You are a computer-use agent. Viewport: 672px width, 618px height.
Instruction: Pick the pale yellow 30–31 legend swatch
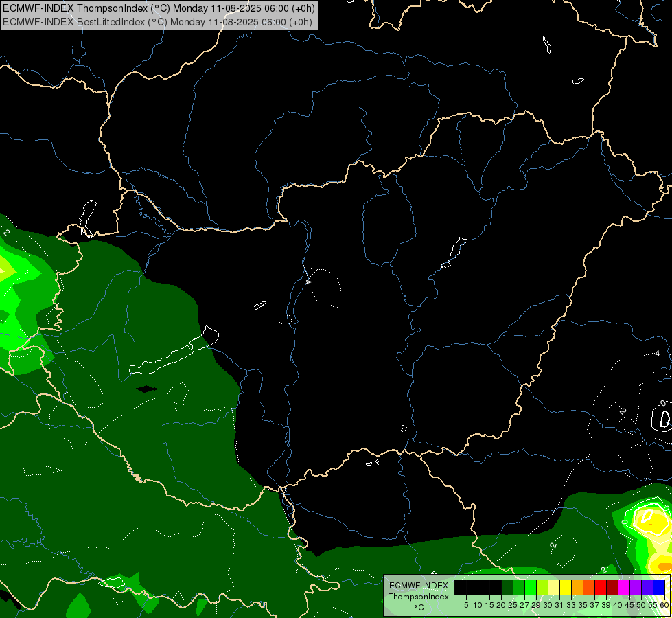[554, 587]
